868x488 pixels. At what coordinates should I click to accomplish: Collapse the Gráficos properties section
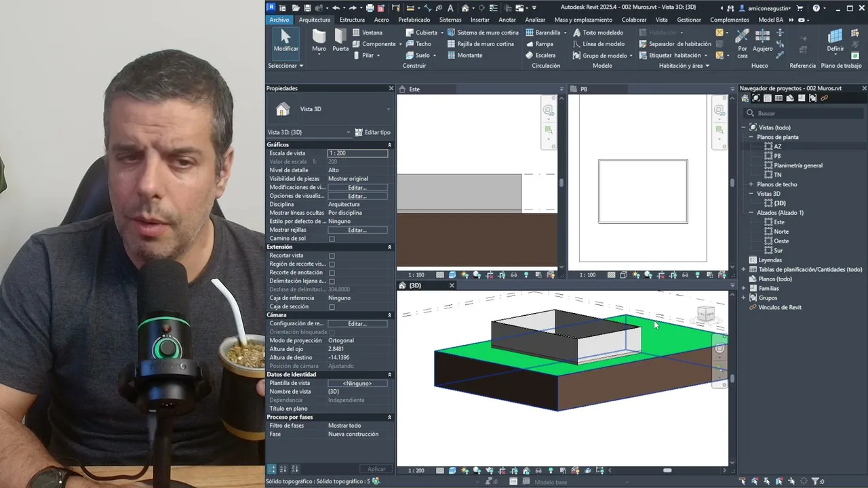tap(389, 144)
